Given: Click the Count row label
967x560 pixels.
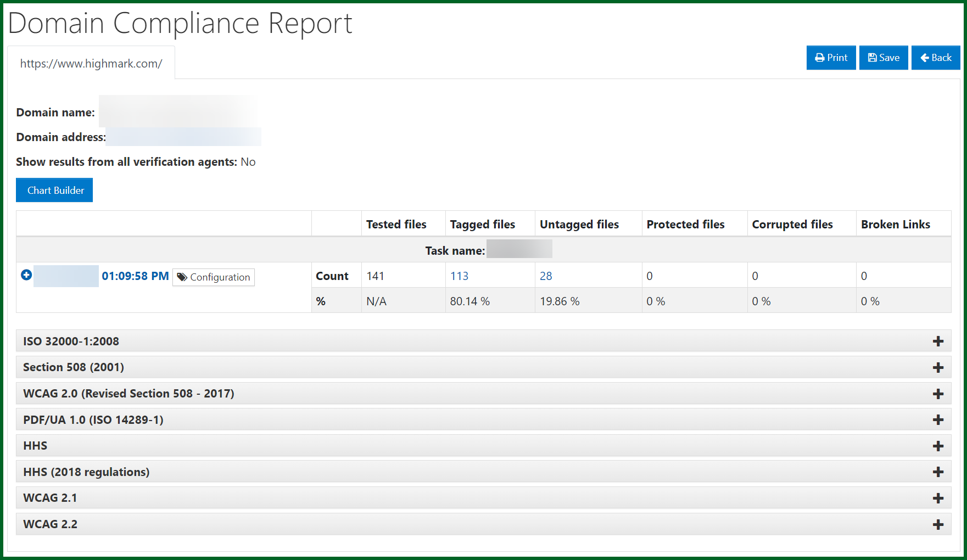Looking at the screenshot, I should (332, 276).
